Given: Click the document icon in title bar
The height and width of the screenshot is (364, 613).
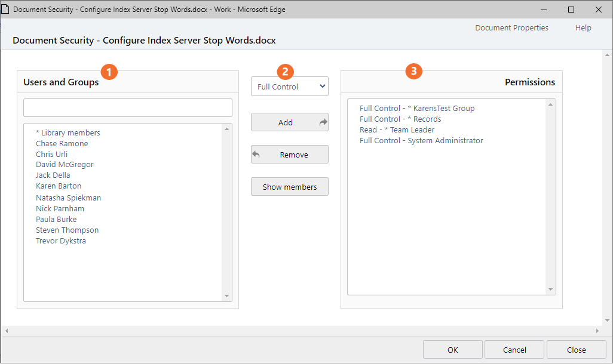Looking at the screenshot, I should 6,10.
